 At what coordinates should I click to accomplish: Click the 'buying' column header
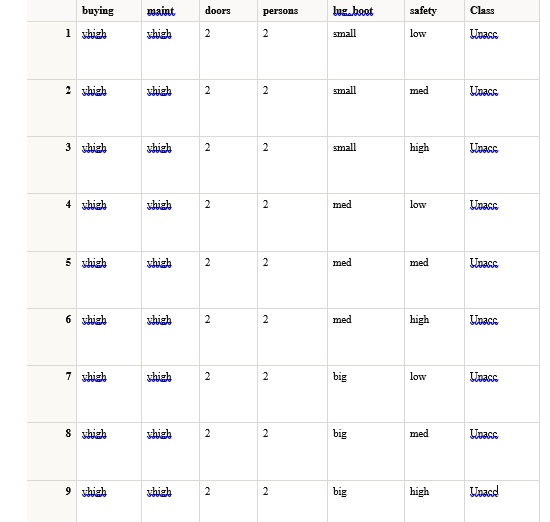(109, 11)
